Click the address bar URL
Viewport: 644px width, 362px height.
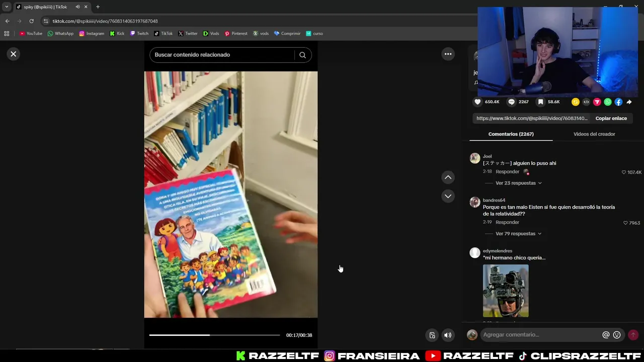105,21
